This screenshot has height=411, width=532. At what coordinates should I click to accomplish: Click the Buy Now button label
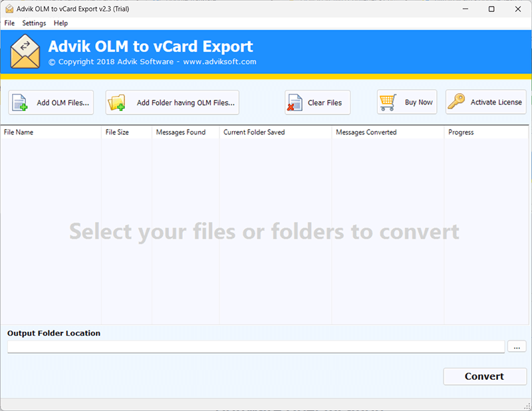419,102
